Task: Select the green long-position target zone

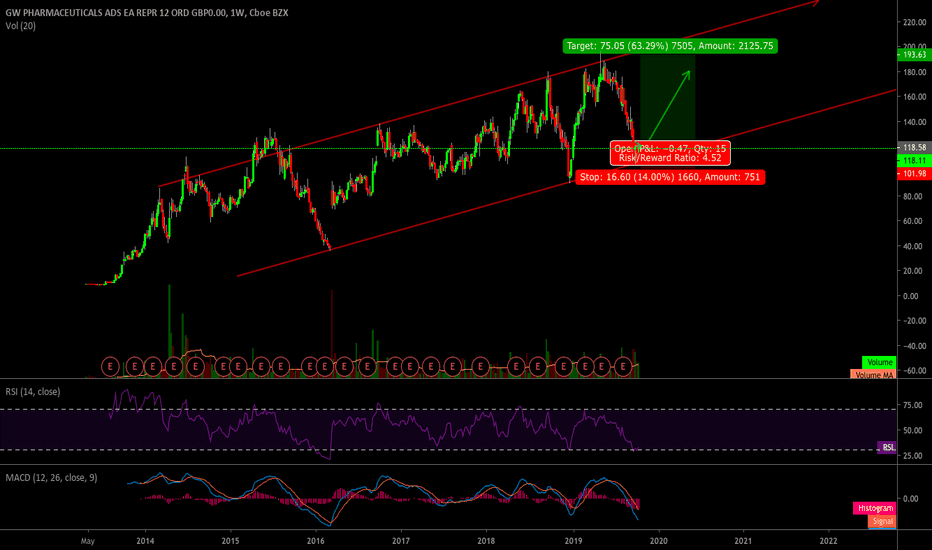Action: coord(667,98)
